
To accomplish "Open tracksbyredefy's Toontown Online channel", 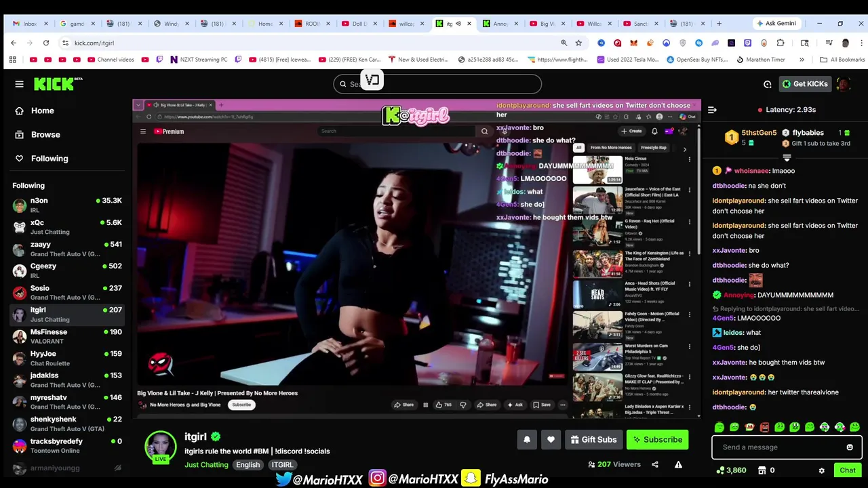I will click(66, 445).
